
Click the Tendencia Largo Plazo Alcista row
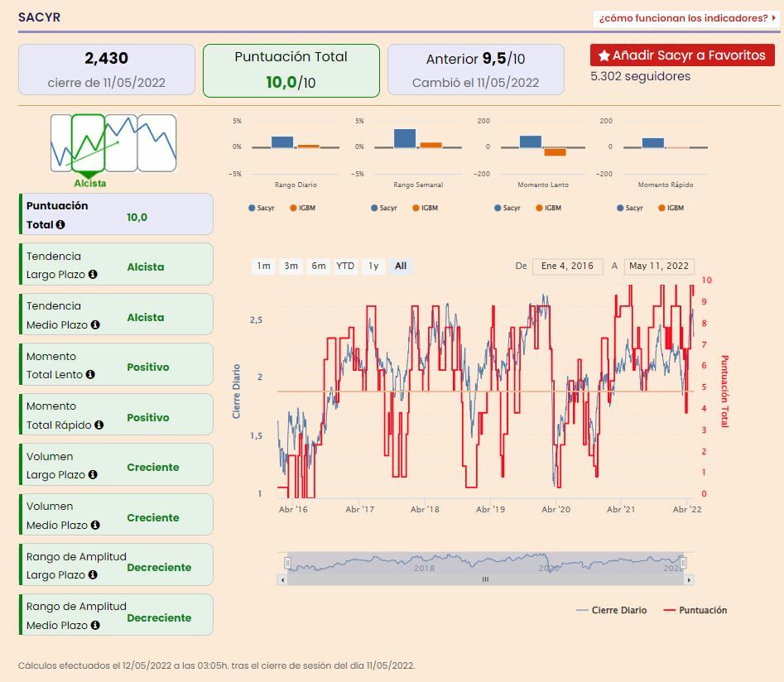116,265
